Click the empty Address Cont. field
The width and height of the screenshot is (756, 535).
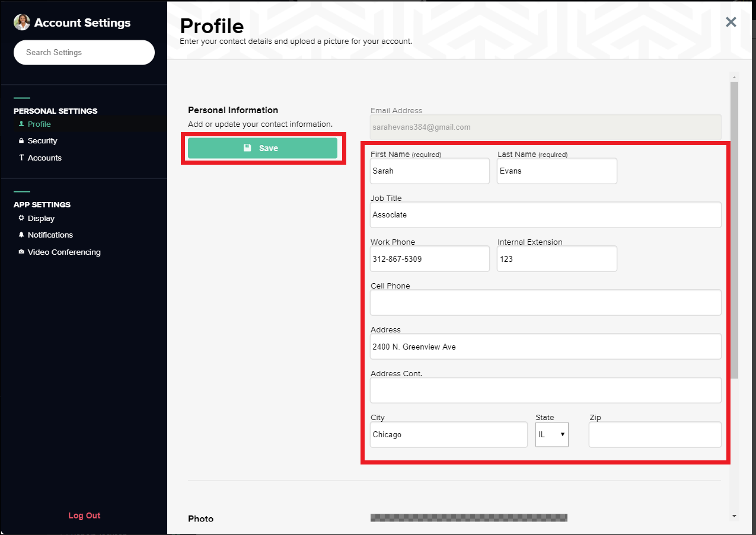pos(546,390)
